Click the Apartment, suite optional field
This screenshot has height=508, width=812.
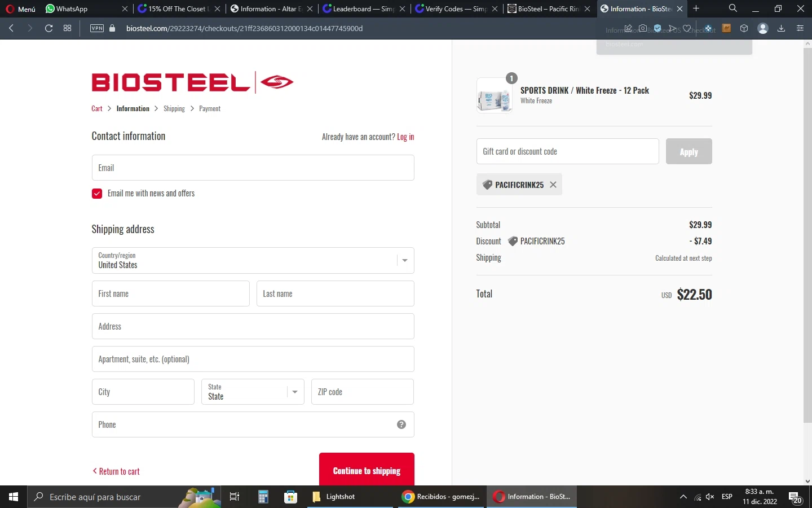tap(253, 359)
